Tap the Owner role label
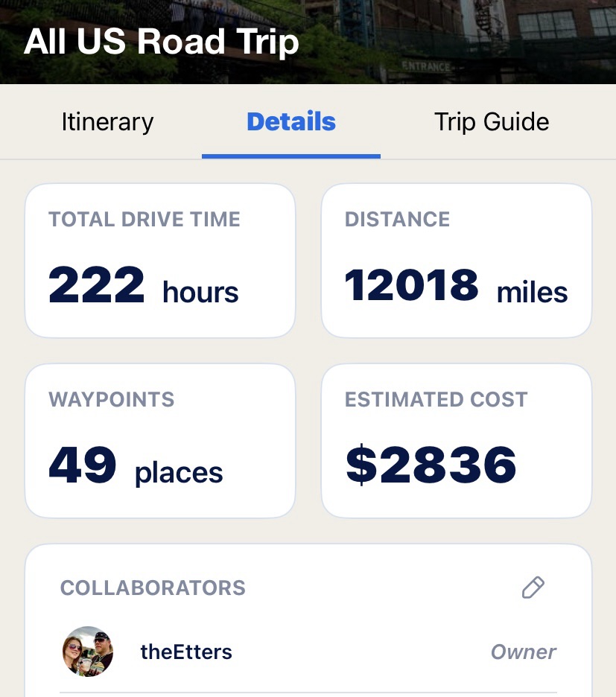The width and height of the screenshot is (616, 697). coord(523,652)
